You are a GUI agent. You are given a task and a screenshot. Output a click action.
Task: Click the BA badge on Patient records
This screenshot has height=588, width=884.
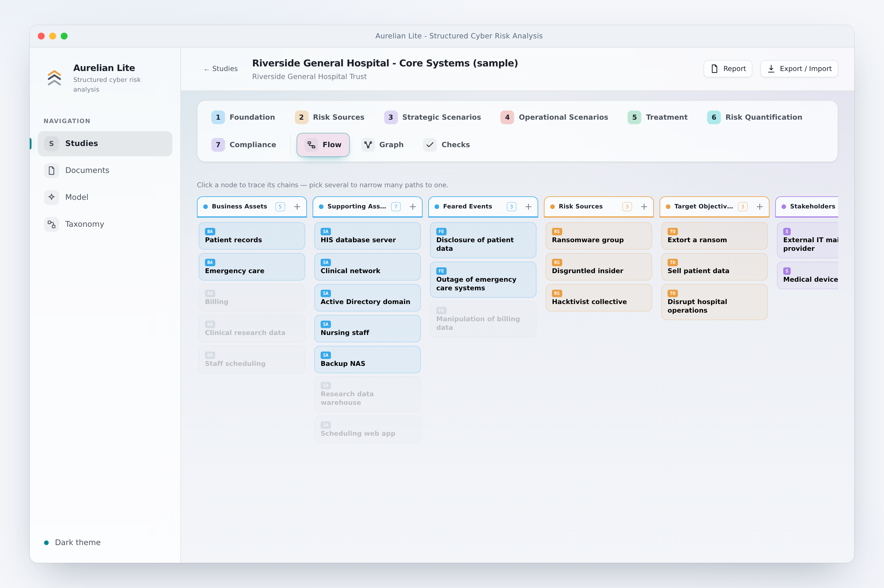tap(210, 231)
